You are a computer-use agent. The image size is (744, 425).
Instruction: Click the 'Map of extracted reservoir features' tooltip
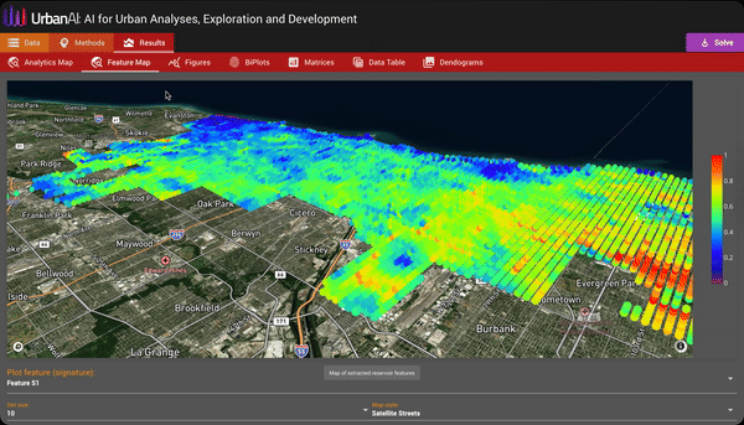coord(372,373)
